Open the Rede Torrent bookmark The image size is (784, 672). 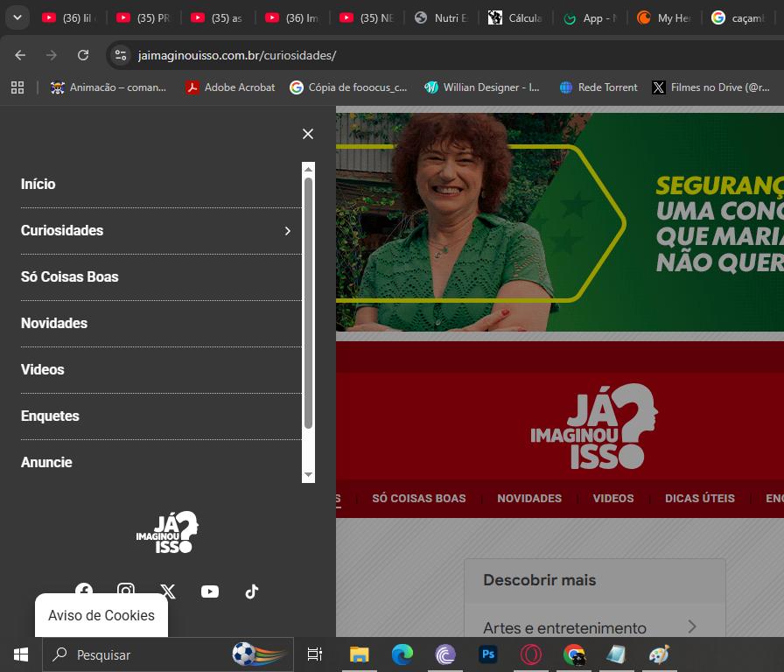tap(598, 87)
